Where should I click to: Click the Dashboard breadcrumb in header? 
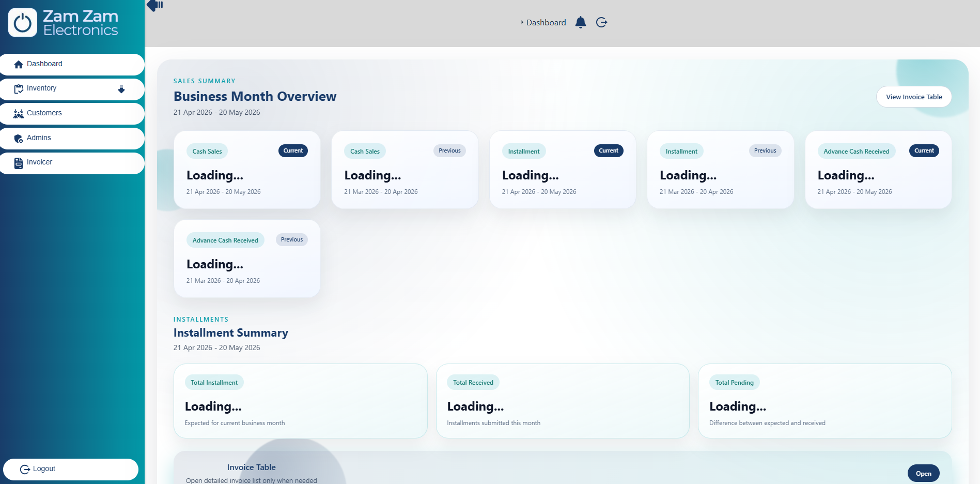546,22
